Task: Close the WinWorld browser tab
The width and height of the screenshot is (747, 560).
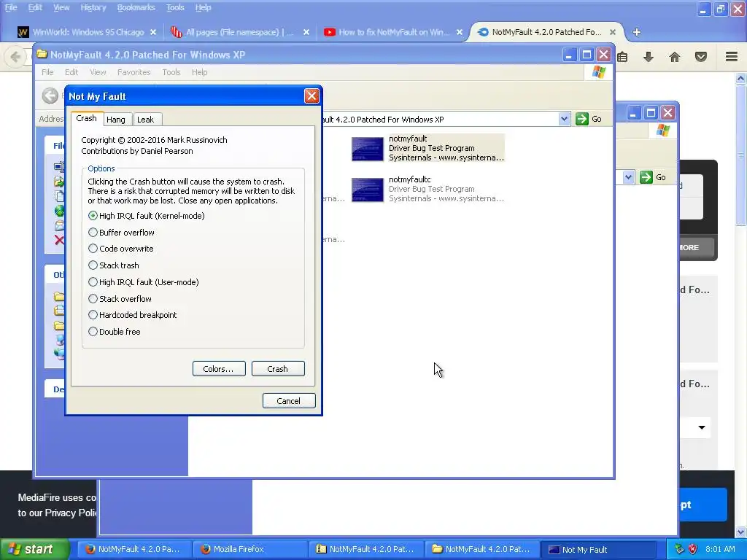Action: (x=153, y=32)
